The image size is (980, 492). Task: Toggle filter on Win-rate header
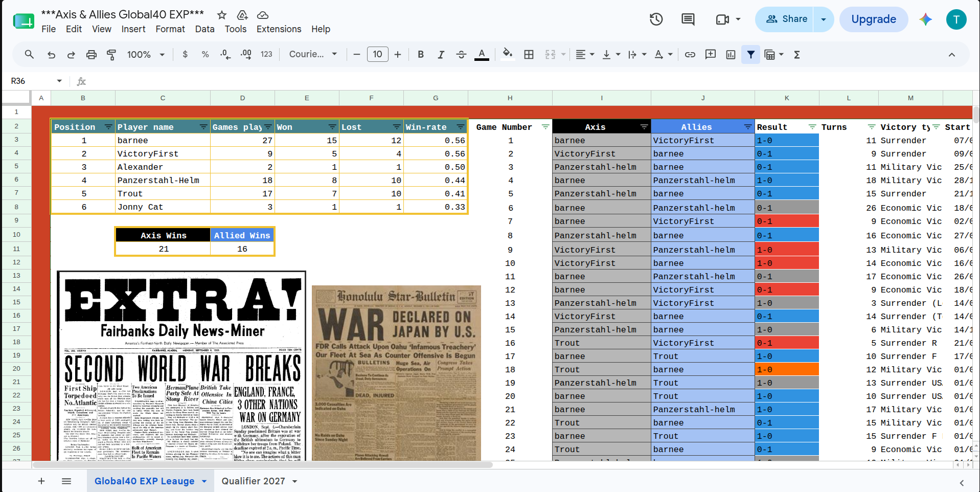pyautogui.click(x=461, y=127)
